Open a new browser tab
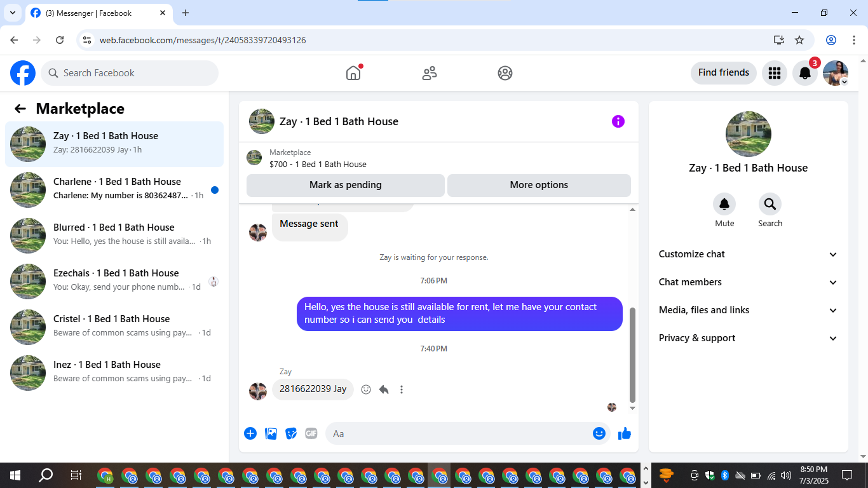This screenshot has width=868, height=488. point(186,13)
